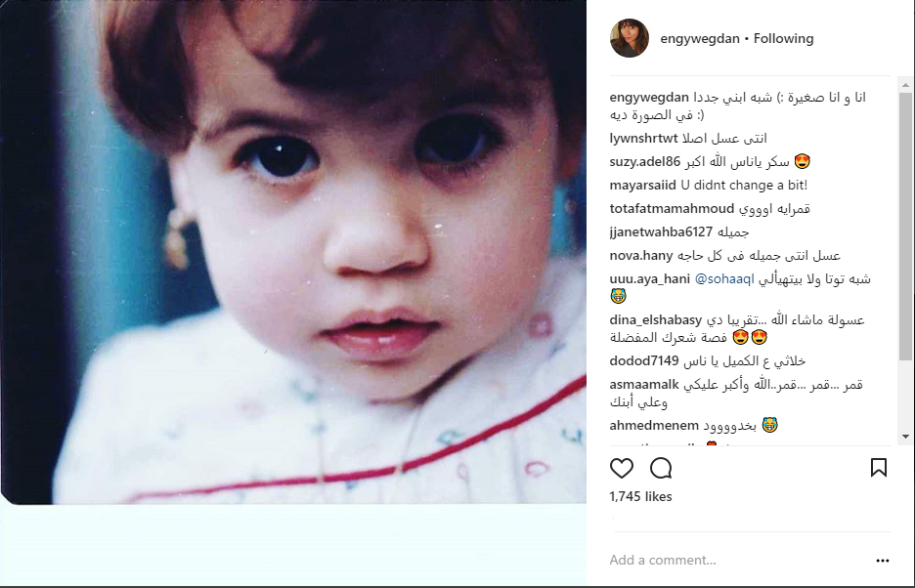
Task: Open the three-dot more options menu
Action: click(883, 561)
